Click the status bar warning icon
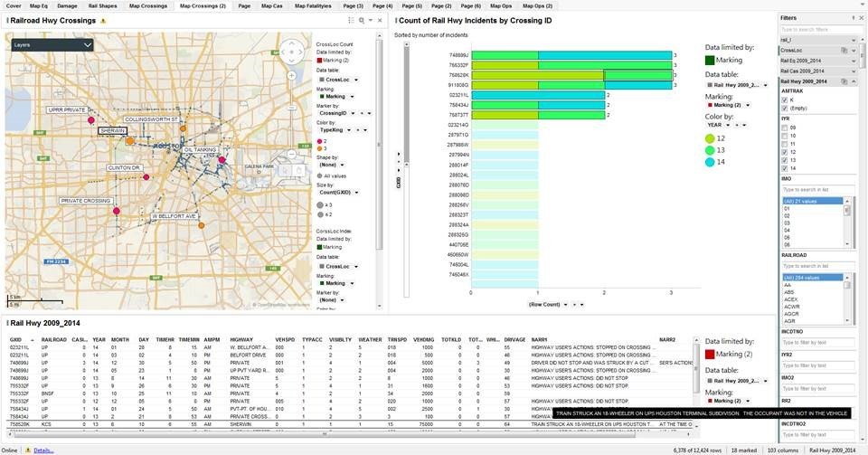The width and height of the screenshot is (868, 455). pos(28,450)
